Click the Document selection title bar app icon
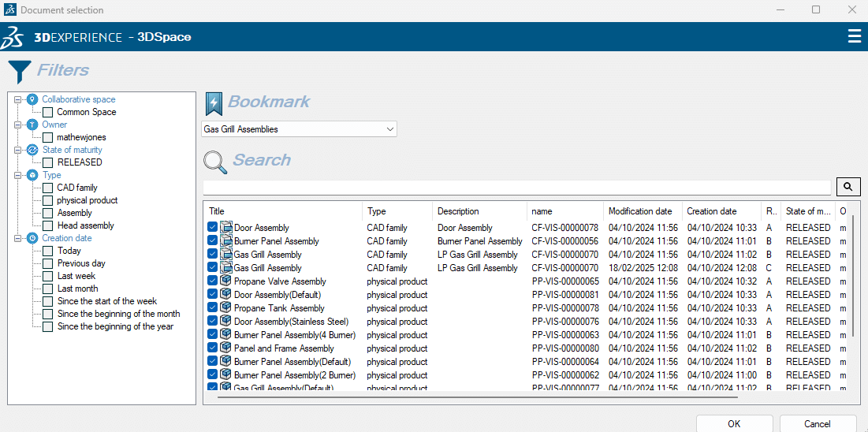868x432 pixels. 10,9
